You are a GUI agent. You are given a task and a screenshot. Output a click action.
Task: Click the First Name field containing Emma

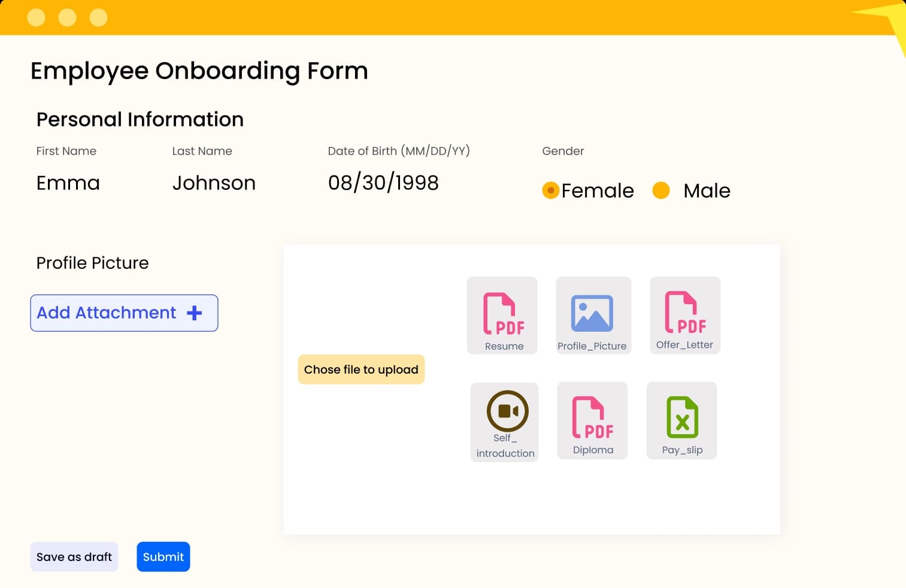[x=68, y=183]
